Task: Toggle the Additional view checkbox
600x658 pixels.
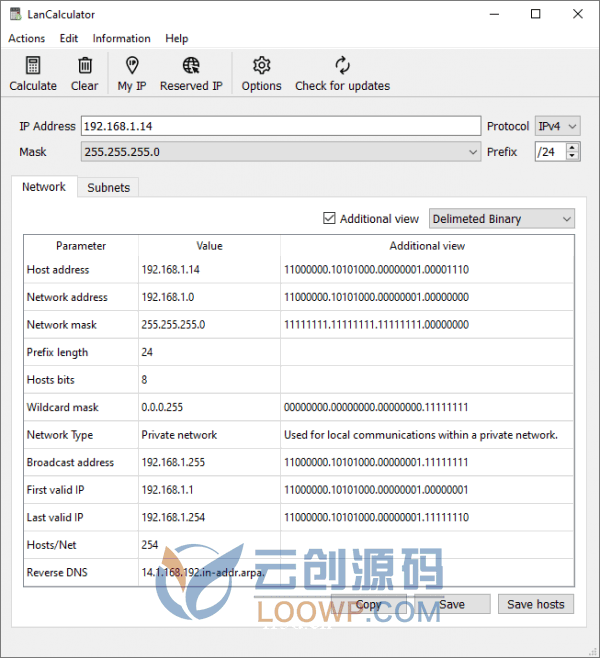Action: 329,218
